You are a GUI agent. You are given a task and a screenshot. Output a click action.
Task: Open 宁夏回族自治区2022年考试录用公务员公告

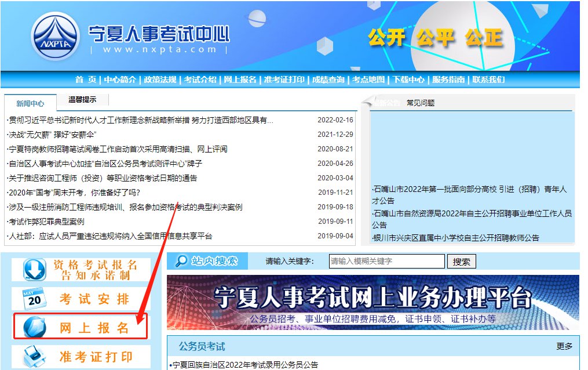244,364
